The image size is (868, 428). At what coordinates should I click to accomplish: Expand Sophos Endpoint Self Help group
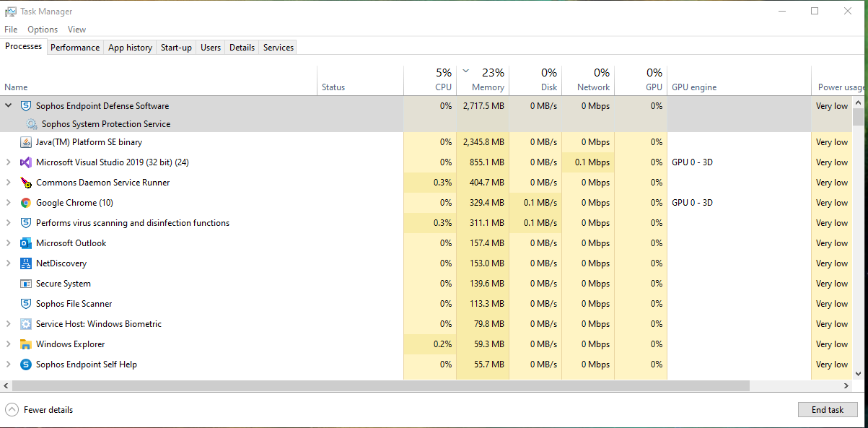pos(9,364)
